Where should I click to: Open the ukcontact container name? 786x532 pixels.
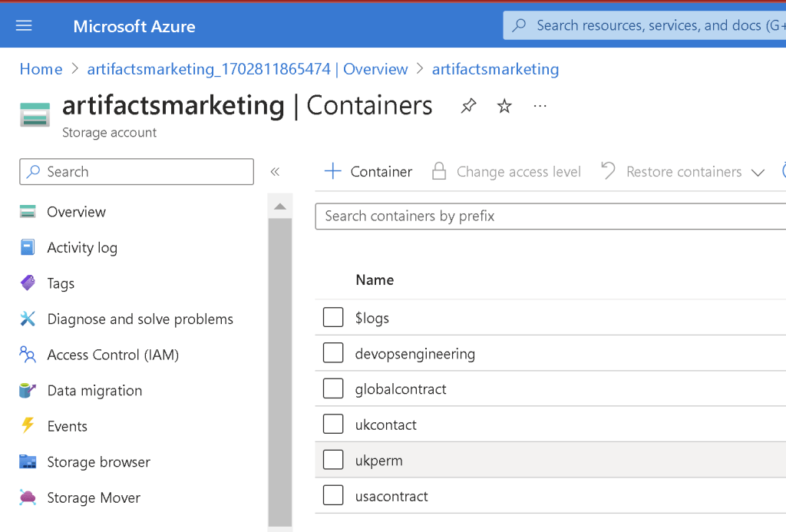[385, 425]
